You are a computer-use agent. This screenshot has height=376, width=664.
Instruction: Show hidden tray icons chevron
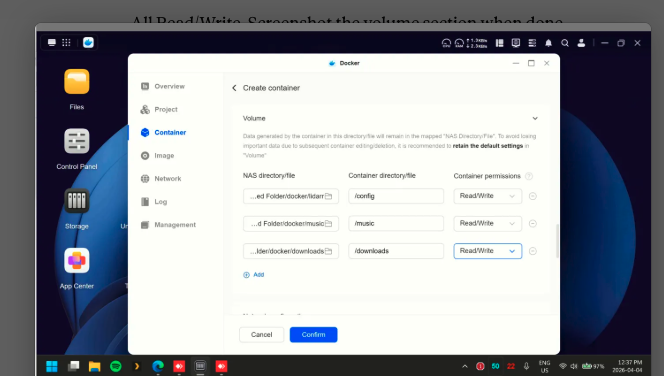(465, 366)
